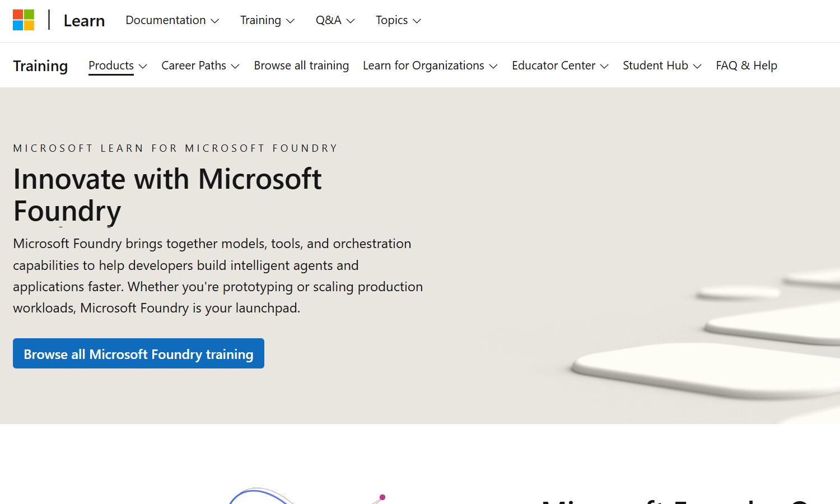Click the bold Training section title
The height and width of the screenshot is (504, 840).
pyautogui.click(x=40, y=66)
